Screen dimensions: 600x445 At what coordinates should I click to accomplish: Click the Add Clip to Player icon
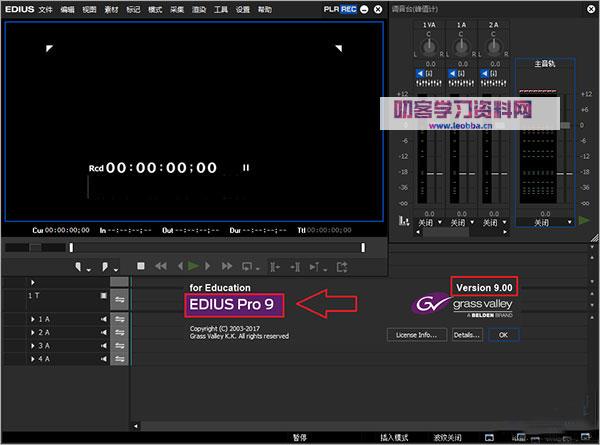[315, 267]
